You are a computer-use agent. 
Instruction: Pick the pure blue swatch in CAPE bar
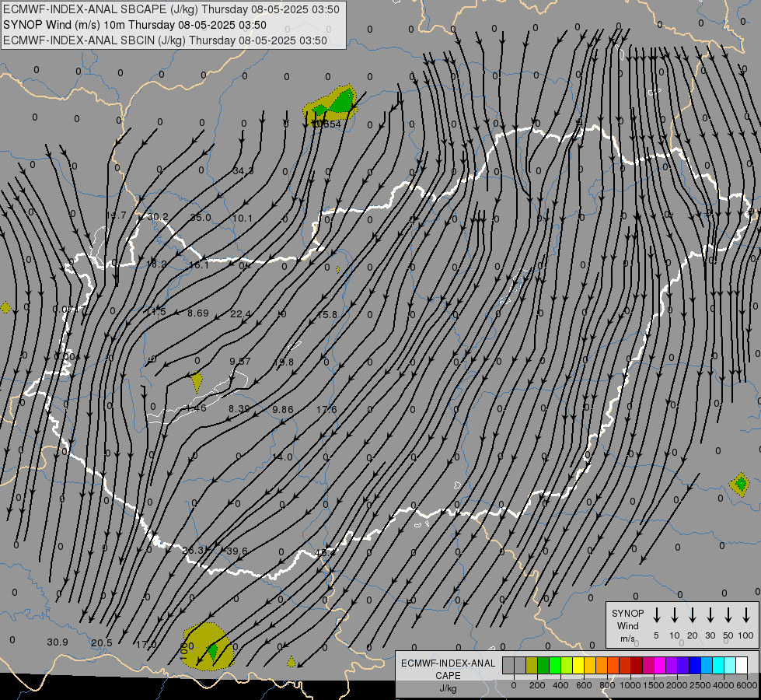tap(695, 665)
